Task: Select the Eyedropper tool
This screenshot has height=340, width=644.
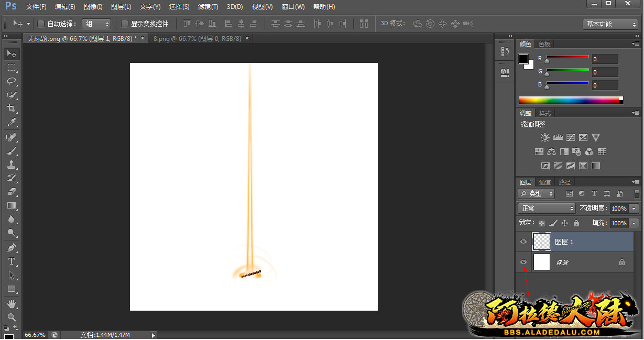Action: [12, 123]
